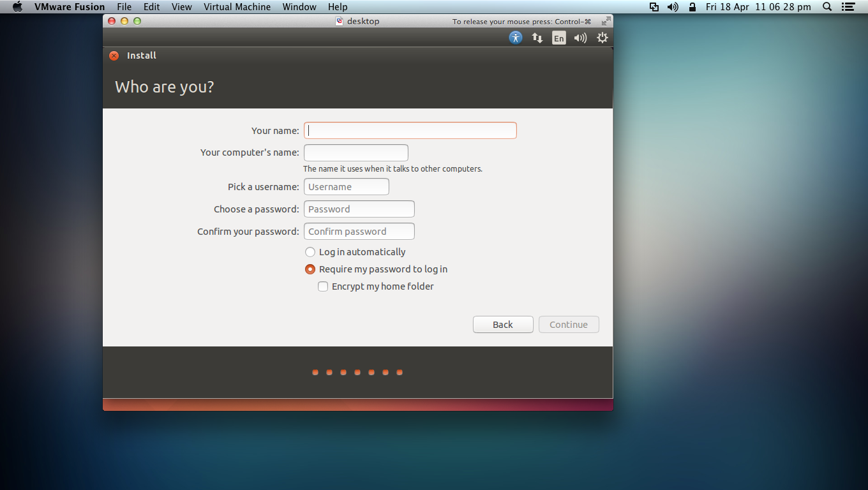Click the Back button
Screen dimensions: 868x490
[x=502, y=325]
